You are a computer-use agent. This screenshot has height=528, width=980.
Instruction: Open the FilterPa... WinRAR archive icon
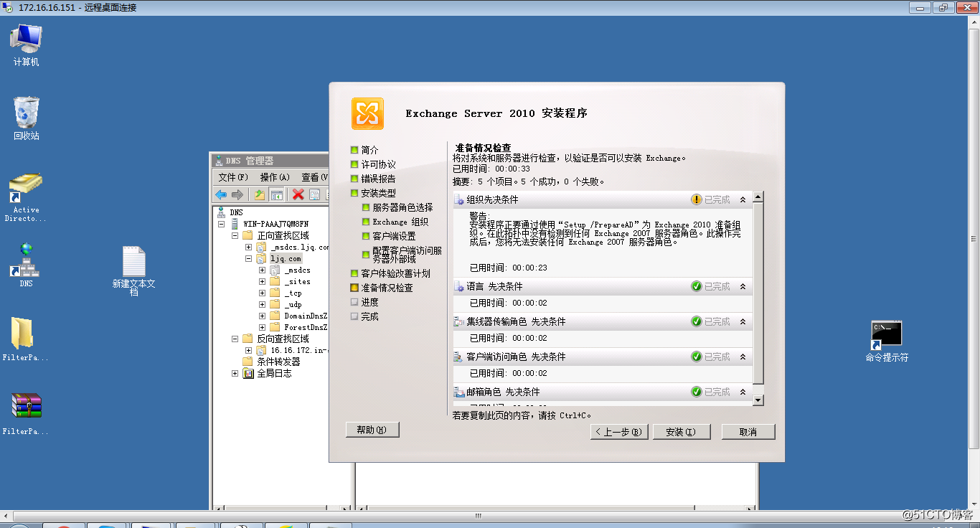pyautogui.click(x=26, y=413)
